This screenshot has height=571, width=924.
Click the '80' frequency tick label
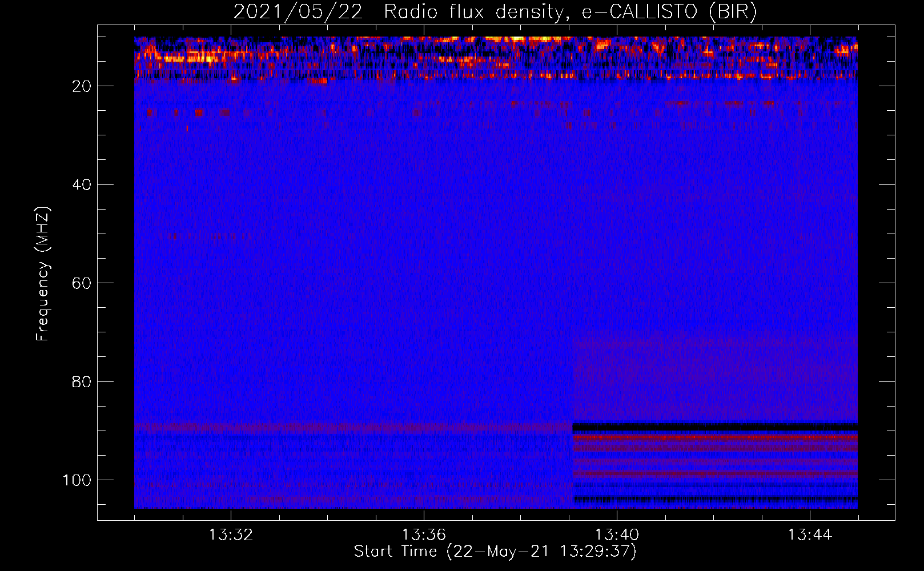pos(82,381)
